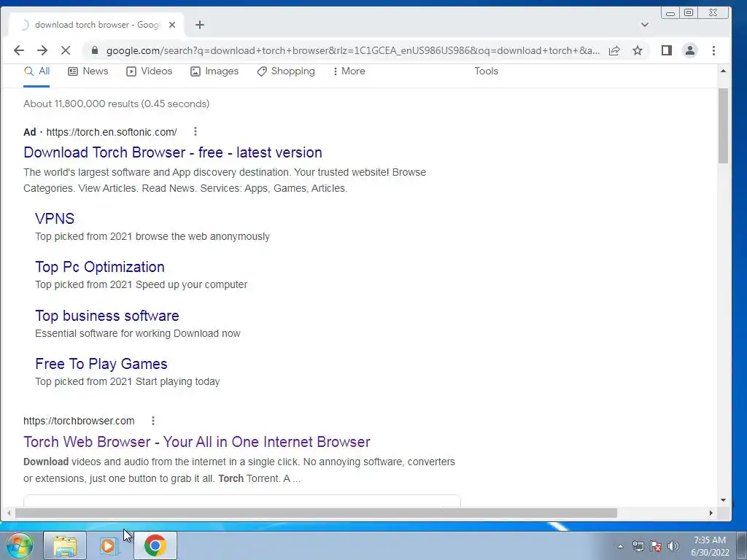This screenshot has width=747, height=560.
Task: Open Free To Play Games sitelink
Action: [101, 364]
